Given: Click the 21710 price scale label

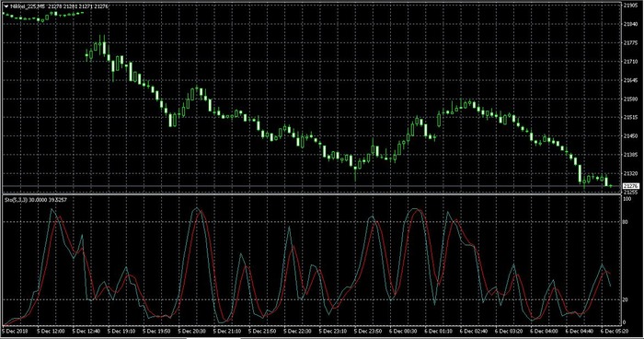Looking at the screenshot, I should (x=630, y=62).
